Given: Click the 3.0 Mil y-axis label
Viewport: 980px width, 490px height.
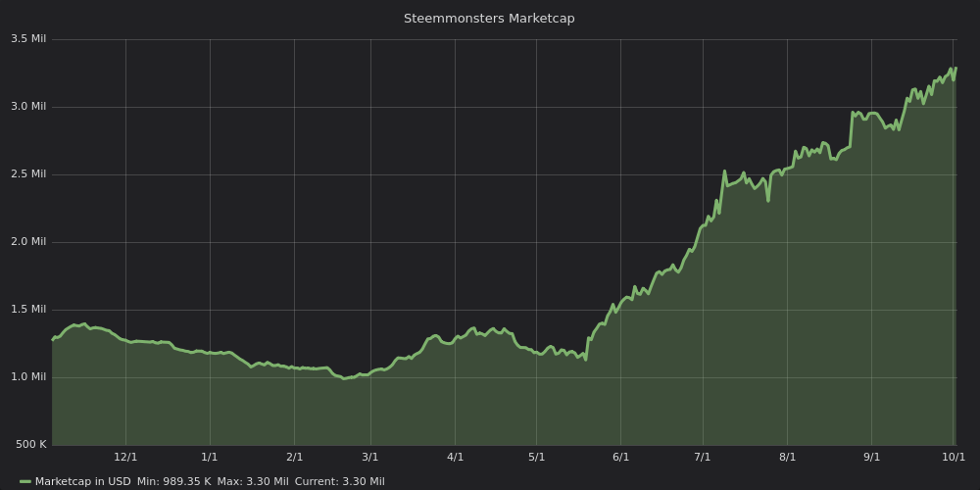Looking at the screenshot, I should pyautogui.click(x=28, y=106).
